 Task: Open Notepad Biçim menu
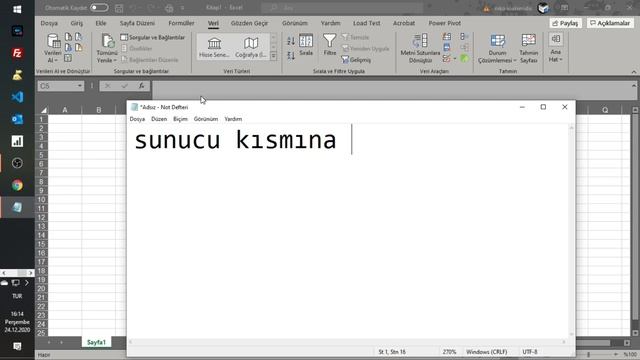click(x=180, y=119)
